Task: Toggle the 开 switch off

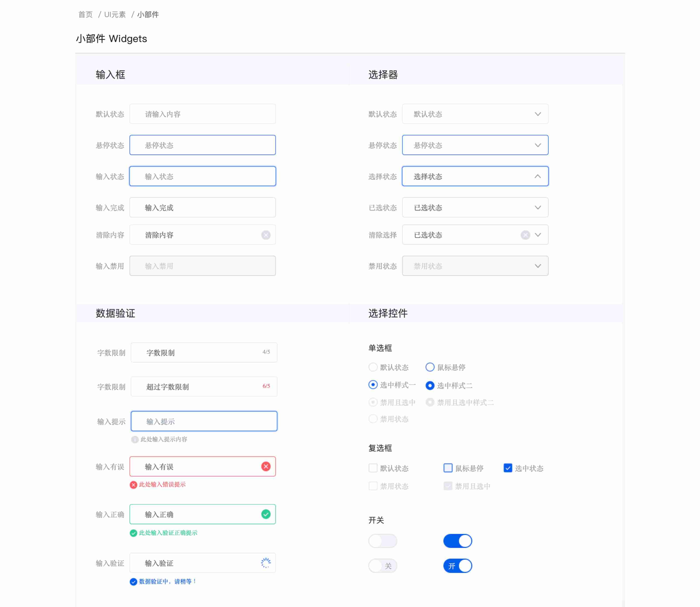Action: pyautogui.click(x=458, y=566)
